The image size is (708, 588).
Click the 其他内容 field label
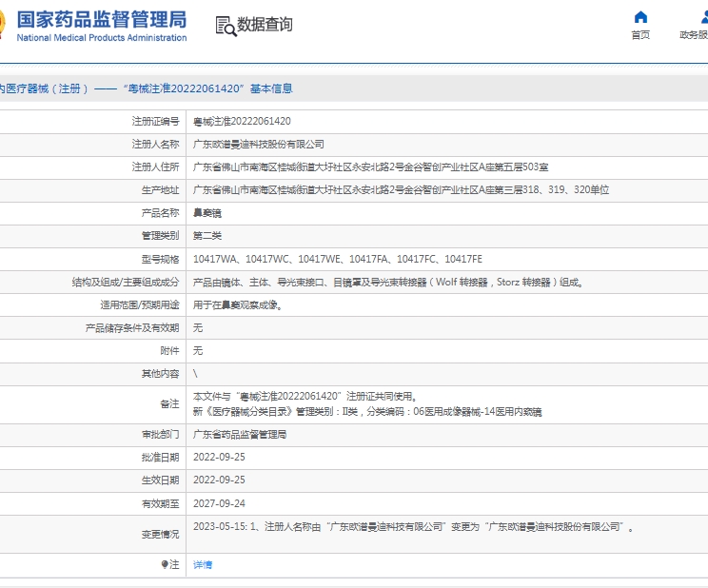point(160,374)
